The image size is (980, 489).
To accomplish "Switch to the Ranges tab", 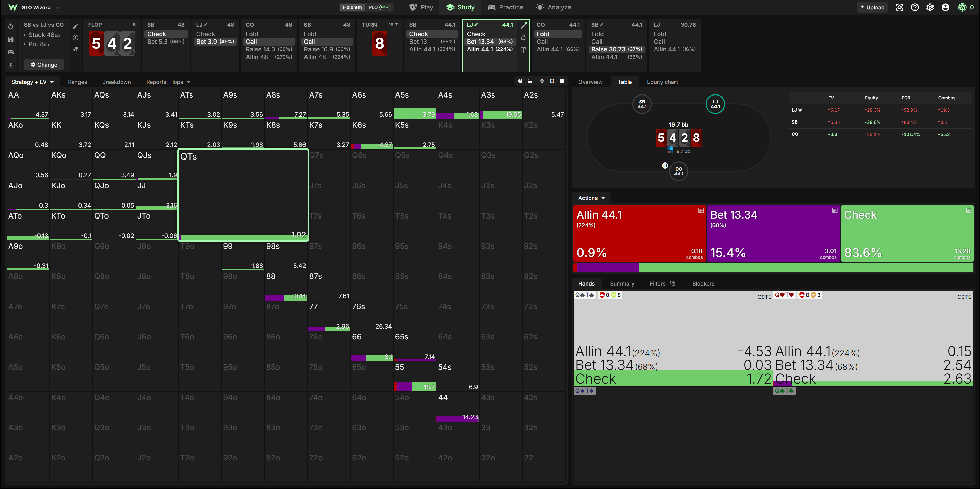I will coord(77,82).
